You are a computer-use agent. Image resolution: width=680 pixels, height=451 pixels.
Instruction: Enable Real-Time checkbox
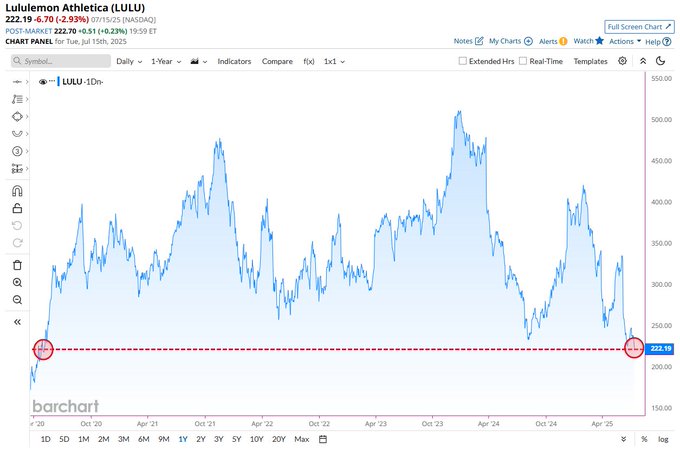click(523, 61)
